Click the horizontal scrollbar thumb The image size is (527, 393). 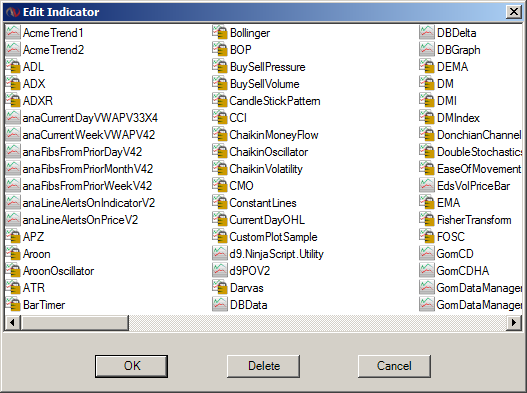[x=75, y=323]
